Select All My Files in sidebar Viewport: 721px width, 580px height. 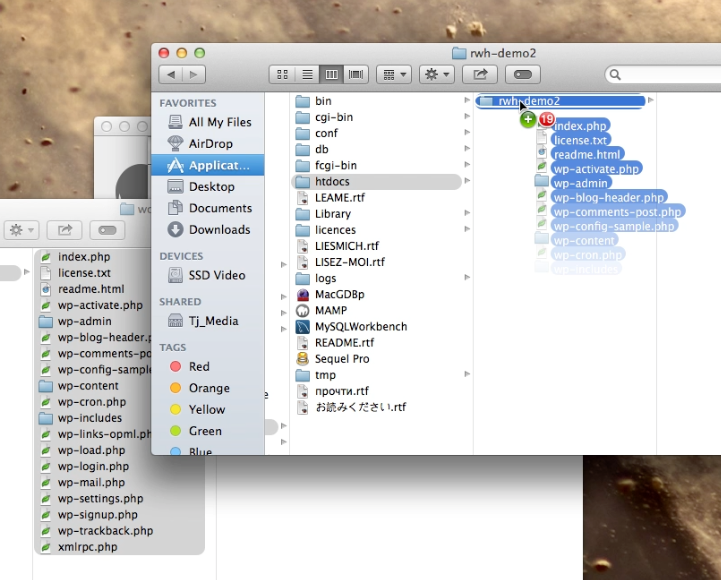[x=219, y=122]
